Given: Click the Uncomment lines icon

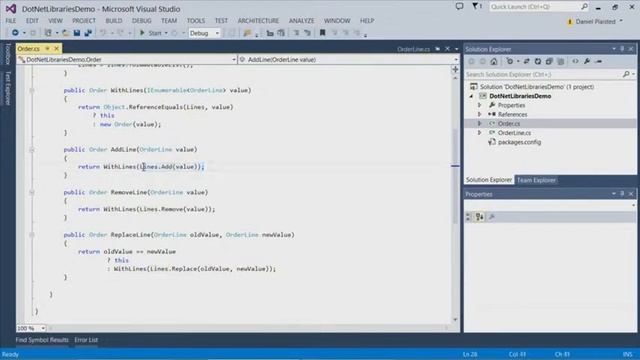Looking at the screenshot, I should (307, 33).
